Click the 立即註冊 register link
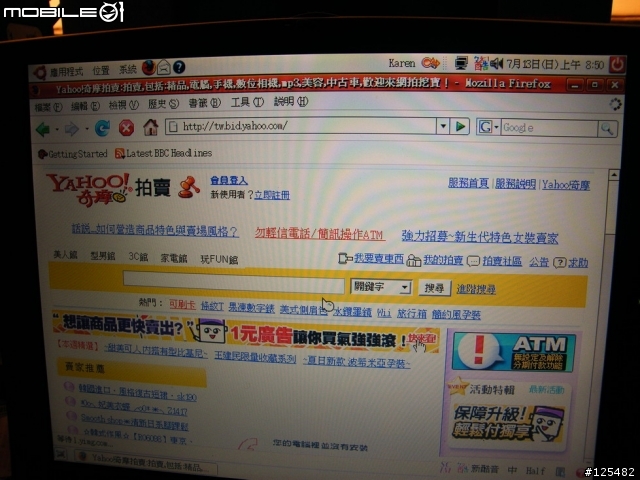 pyautogui.click(x=272, y=195)
